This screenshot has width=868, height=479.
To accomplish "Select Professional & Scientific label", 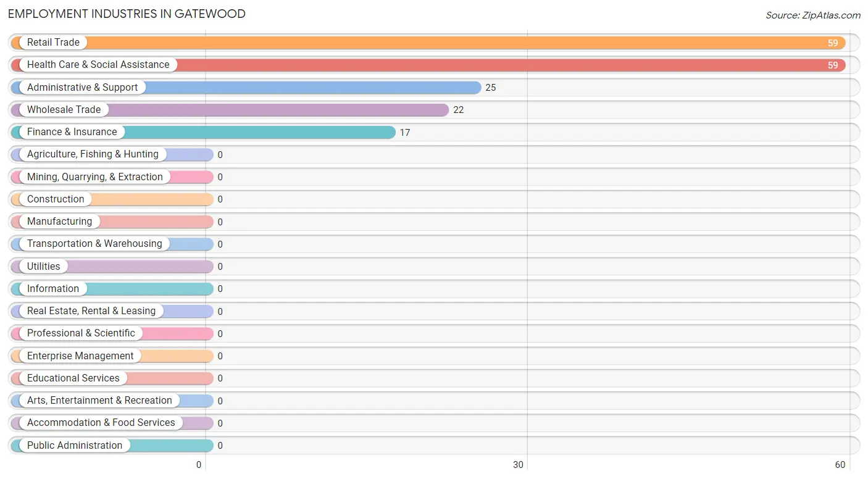I will point(81,333).
